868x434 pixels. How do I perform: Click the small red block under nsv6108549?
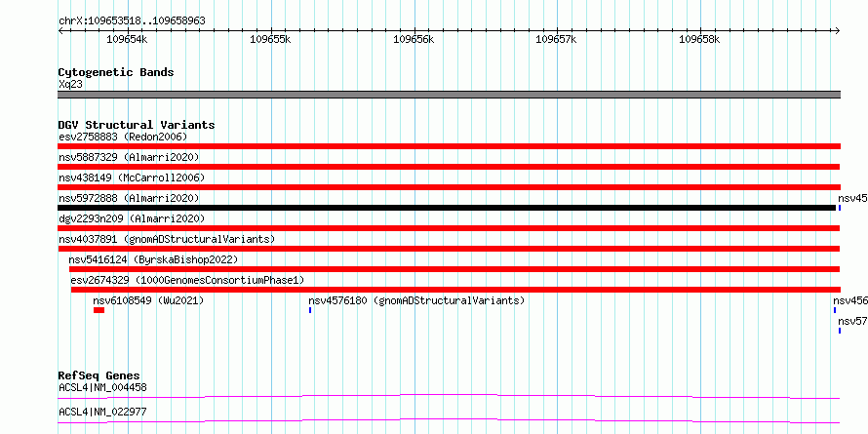pos(99,310)
